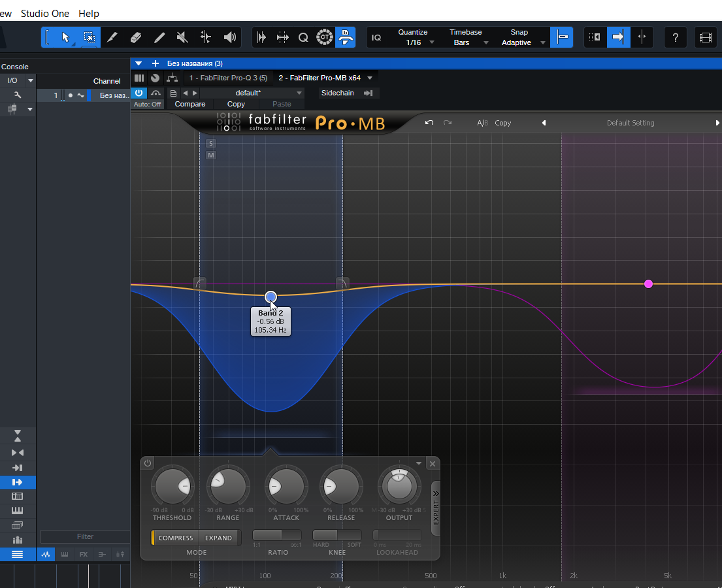
Task: Toggle Autoscroll arrow button
Action: tap(618, 37)
